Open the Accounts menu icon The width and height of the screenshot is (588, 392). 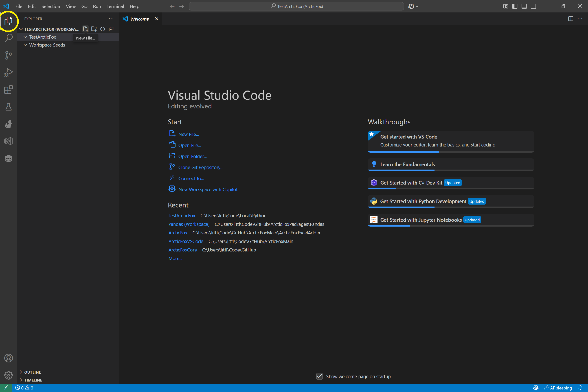(x=8, y=358)
